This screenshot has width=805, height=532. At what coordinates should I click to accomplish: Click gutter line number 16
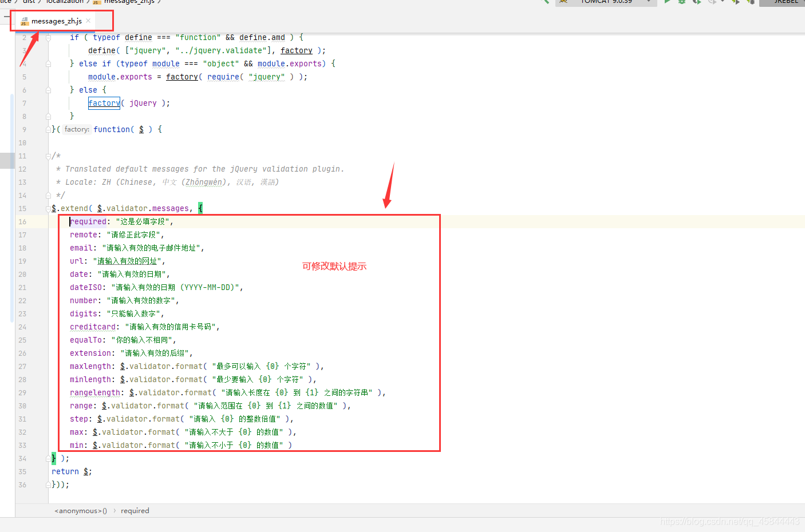pos(22,222)
